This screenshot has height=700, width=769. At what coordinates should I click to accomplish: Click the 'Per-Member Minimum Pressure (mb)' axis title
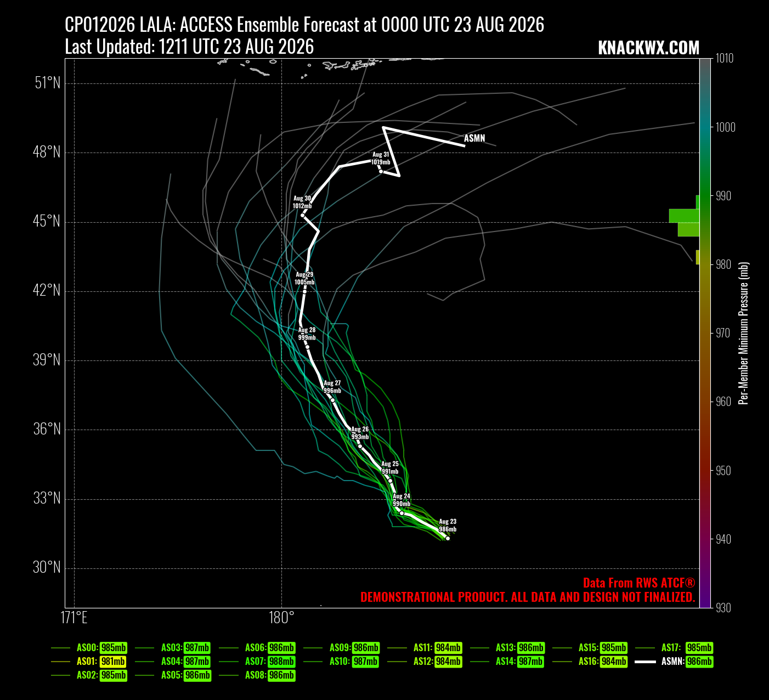click(x=744, y=333)
